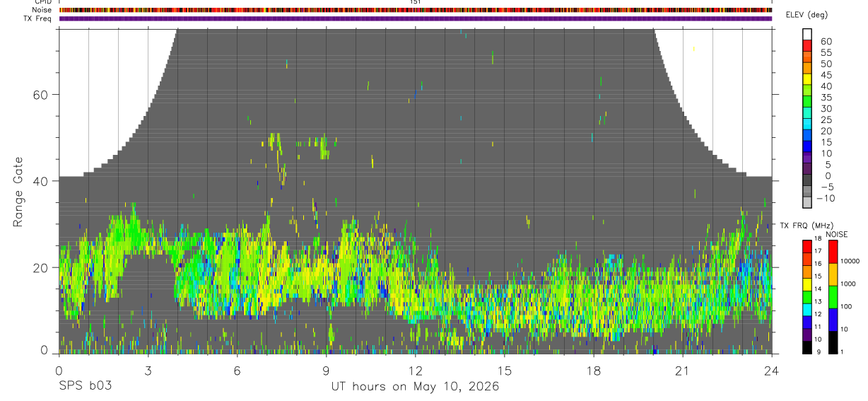Pick the blue segment of the NOISE colorbar
This screenshot has height=401, width=868.
point(833,320)
